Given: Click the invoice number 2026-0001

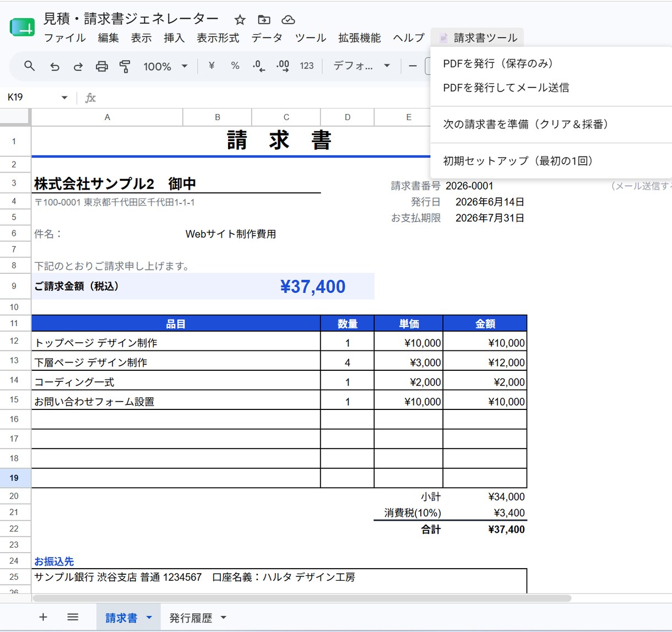Looking at the screenshot, I should click(x=469, y=186).
